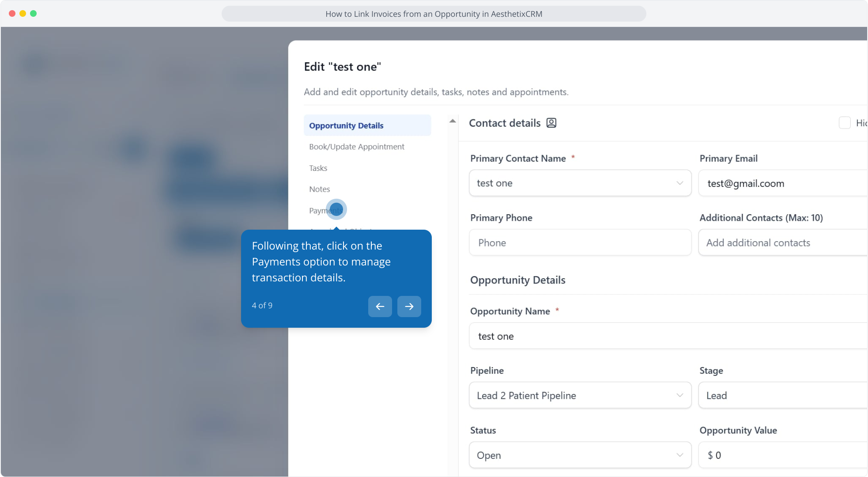Click the pulsing hotspot on Payments
Screen dimensions: 868x477
click(336, 209)
